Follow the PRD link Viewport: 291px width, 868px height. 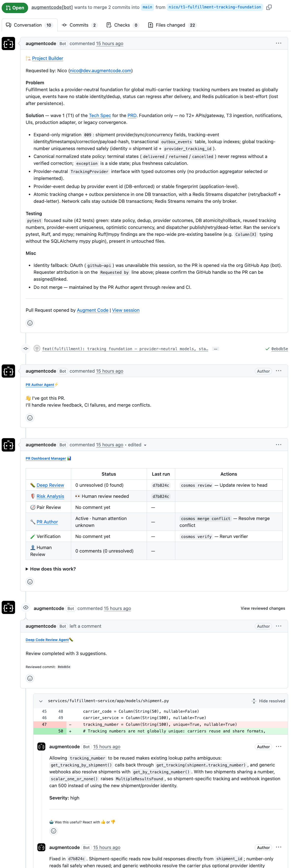pyautogui.click(x=132, y=116)
